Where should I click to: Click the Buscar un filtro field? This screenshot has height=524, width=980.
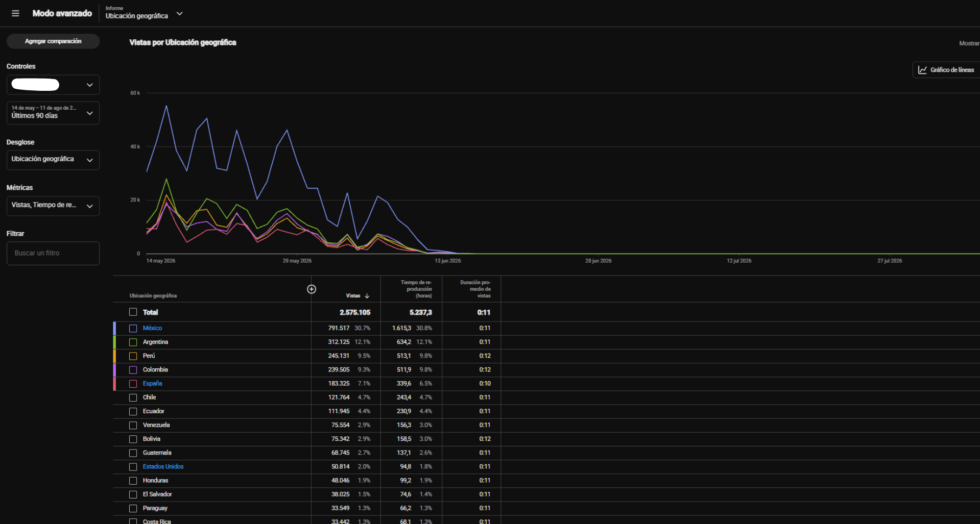coord(53,253)
